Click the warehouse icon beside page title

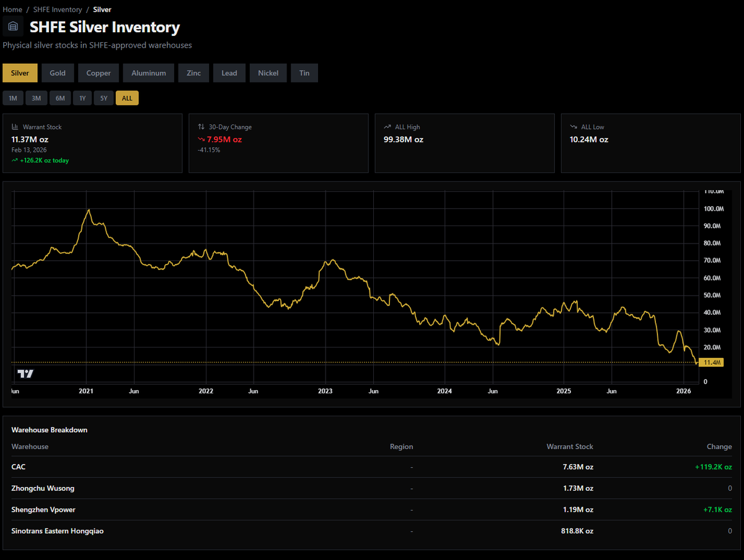tap(13, 27)
